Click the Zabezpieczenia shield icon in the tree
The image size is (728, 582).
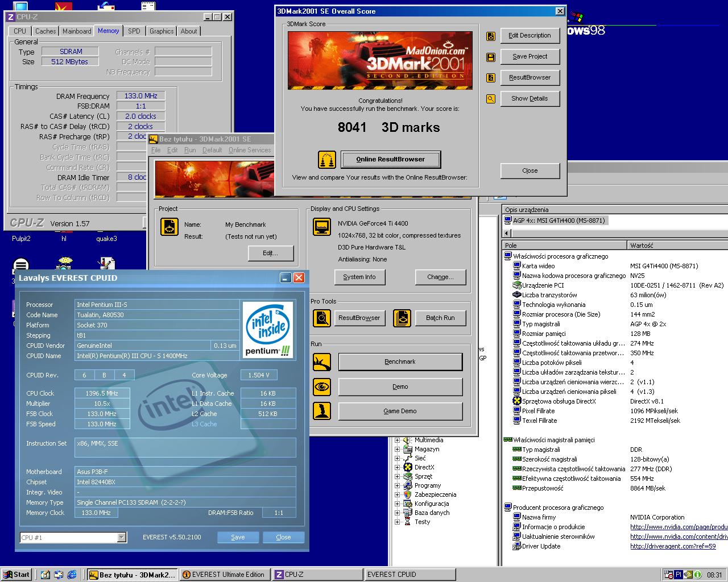408,494
